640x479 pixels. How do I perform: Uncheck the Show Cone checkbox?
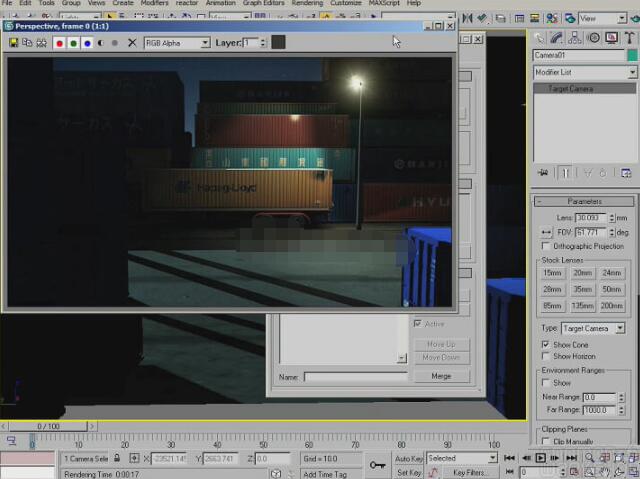(x=546, y=345)
